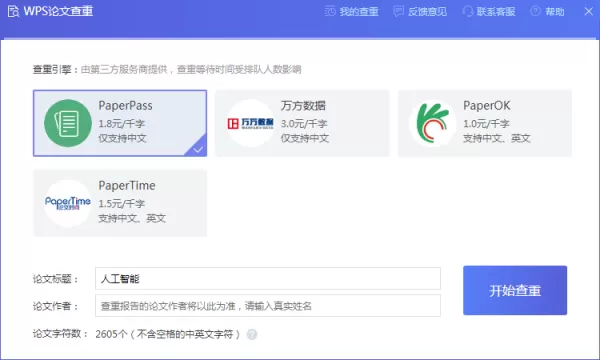
Task: Click the selected checkmark on PaperPass
Action: pyautogui.click(x=198, y=149)
